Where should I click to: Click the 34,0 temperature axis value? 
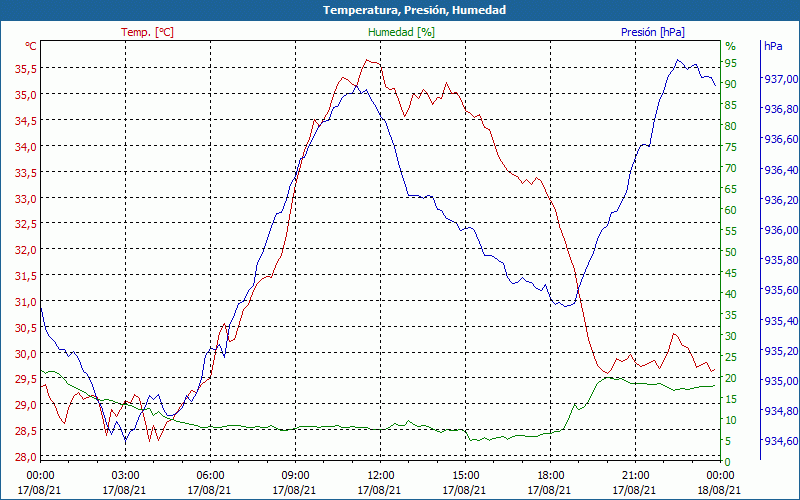pos(25,147)
